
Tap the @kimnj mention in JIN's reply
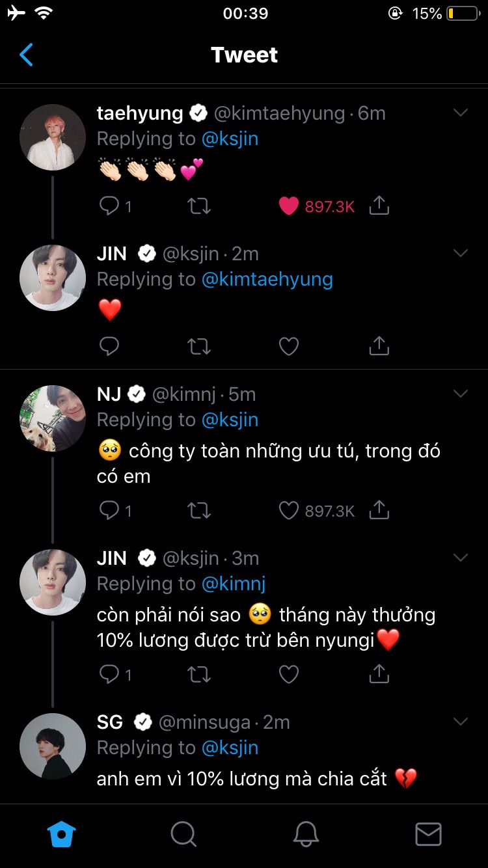[x=234, y=584]
